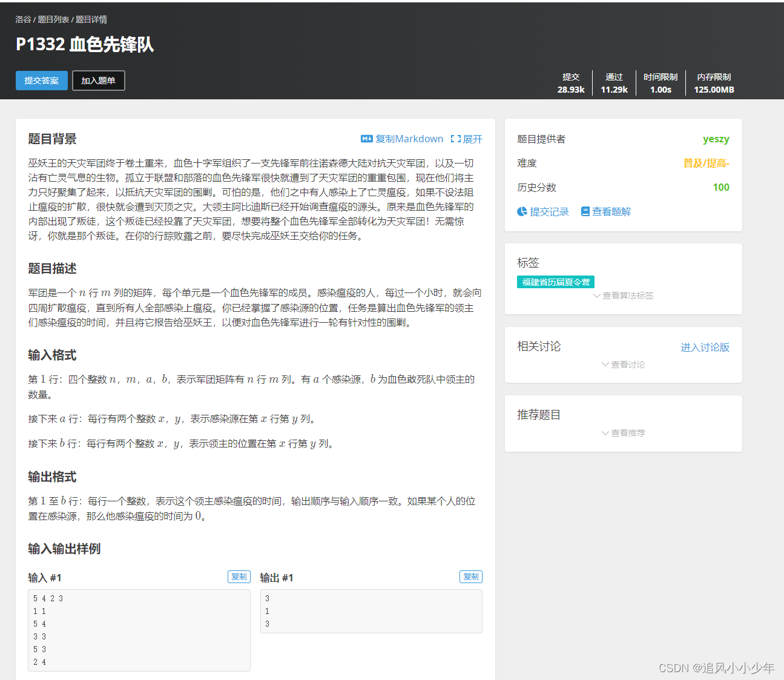Click difficulty label 普及/提高-
This screenshot has width=784, height=680.
707,163
